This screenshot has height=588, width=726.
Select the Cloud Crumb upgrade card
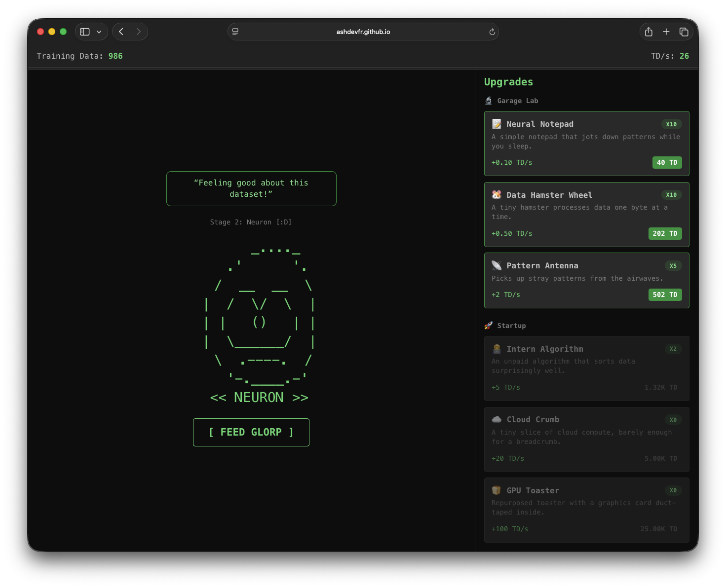(x=586, y=439)
